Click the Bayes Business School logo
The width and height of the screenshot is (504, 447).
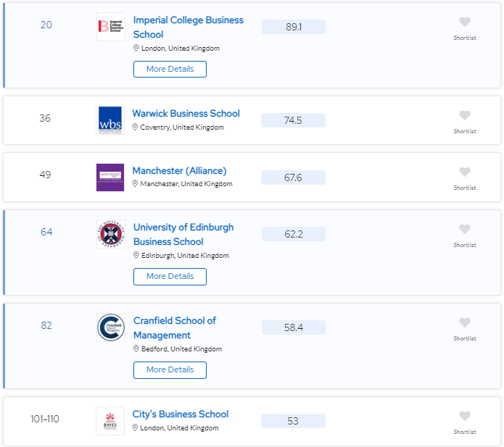click(x=110, y=421)
